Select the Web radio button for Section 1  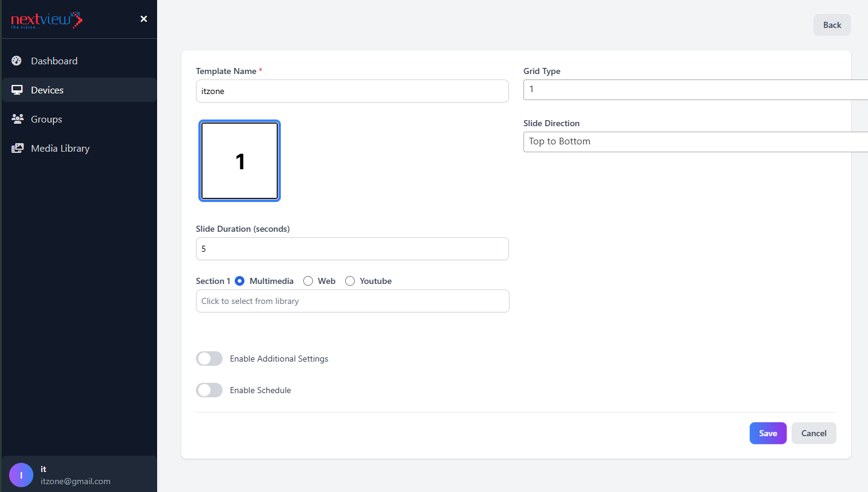tap(308, 281)
